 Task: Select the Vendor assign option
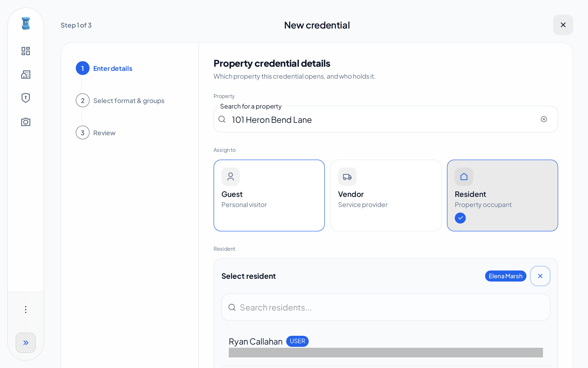pyautogui.click(x=386, y=195)
